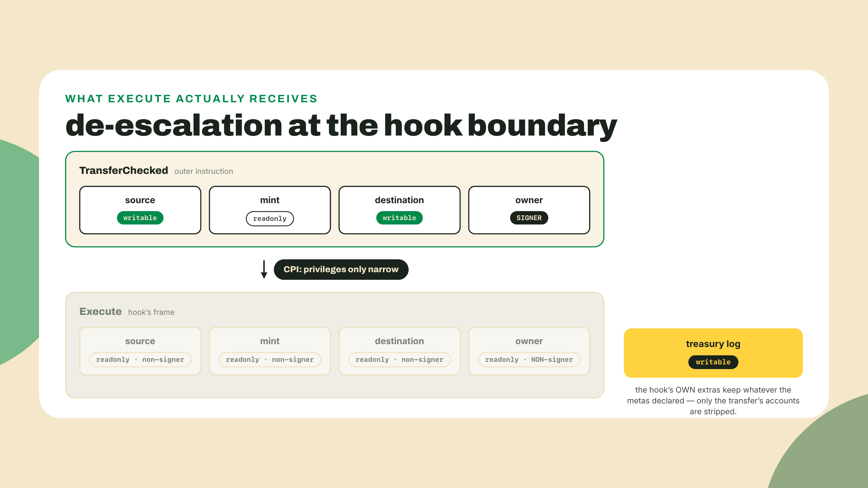The width and height of the screenshot is (868, 488).
Task: Select the mint card in TransferChecked
Action: [x=270, y=210]
